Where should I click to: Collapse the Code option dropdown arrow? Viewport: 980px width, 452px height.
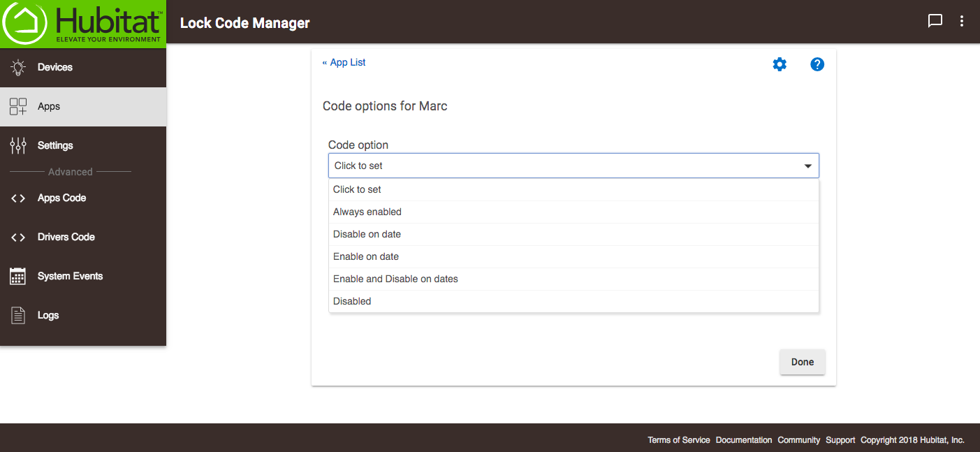807,166
